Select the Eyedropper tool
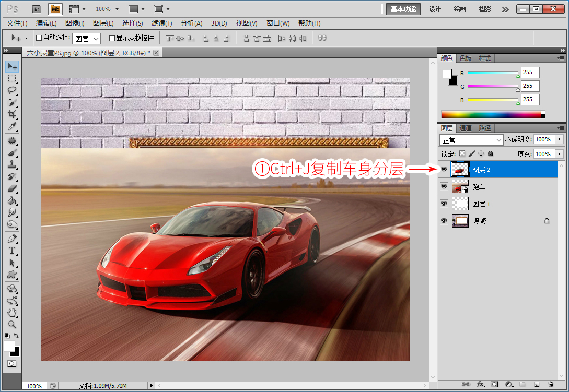The height and width of the screenshot is (392, 569). tap(13, 126)
